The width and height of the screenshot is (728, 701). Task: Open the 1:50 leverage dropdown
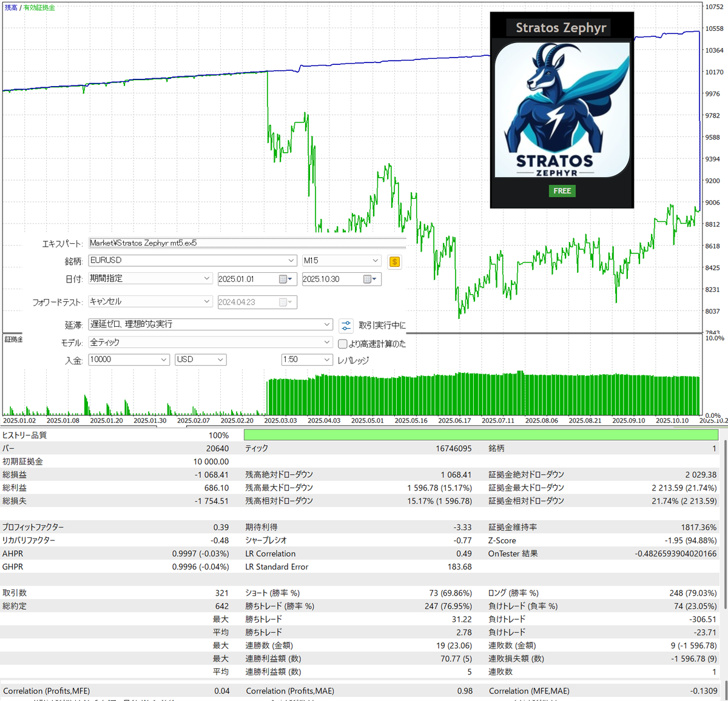327,360
